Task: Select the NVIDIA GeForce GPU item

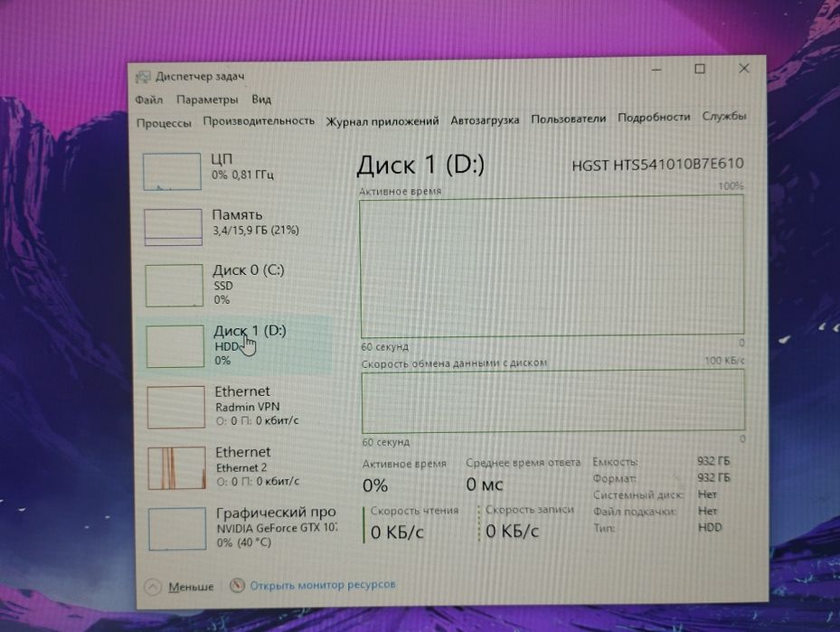Action: pos(241,528)
